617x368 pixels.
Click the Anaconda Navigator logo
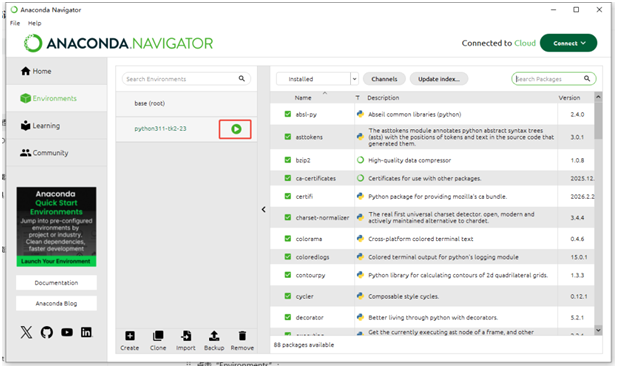pyautogui.click(x=118, y=43)
